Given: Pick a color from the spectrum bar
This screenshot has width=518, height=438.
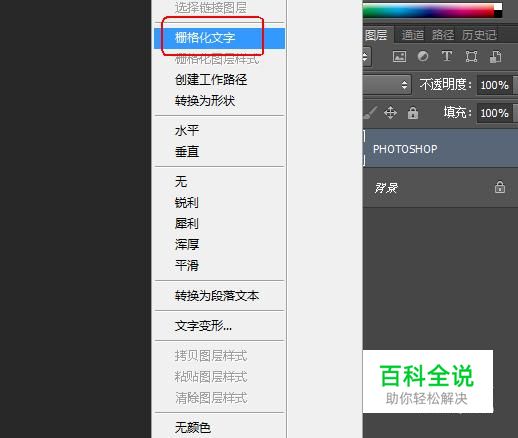Looking at the screenshot, I should click(428, 11).
